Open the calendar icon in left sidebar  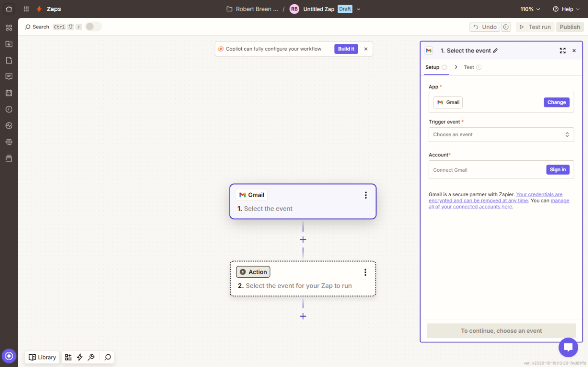(9, 93)
